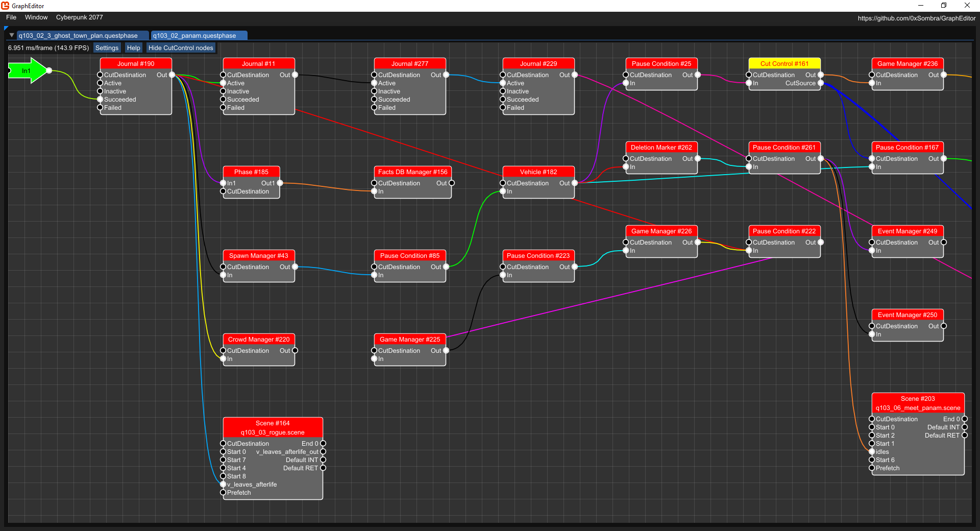Expand the tab list dropdown triangle
The image size is (980, 531).
[x=11, y=35]
